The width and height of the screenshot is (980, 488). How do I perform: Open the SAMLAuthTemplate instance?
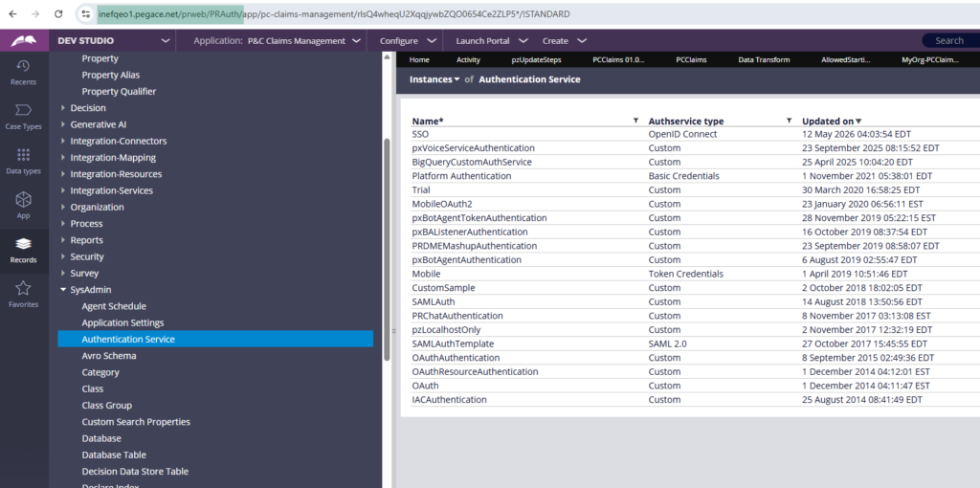pos(453,344)
